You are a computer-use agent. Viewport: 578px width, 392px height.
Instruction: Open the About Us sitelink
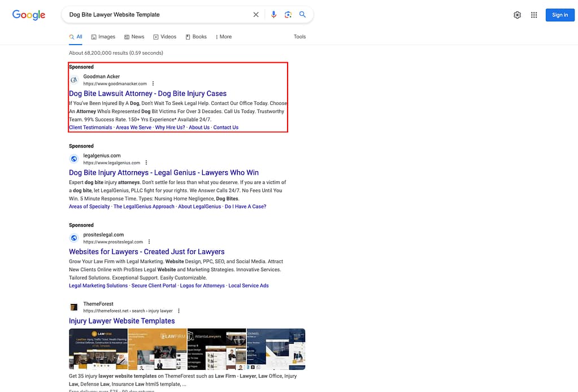click(199, 128)
